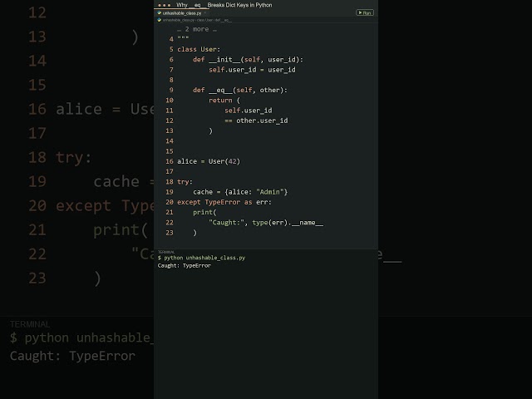Click the Python icon in the breadcrumb bar
The image size is (532, 399).
tap(159, 20)
